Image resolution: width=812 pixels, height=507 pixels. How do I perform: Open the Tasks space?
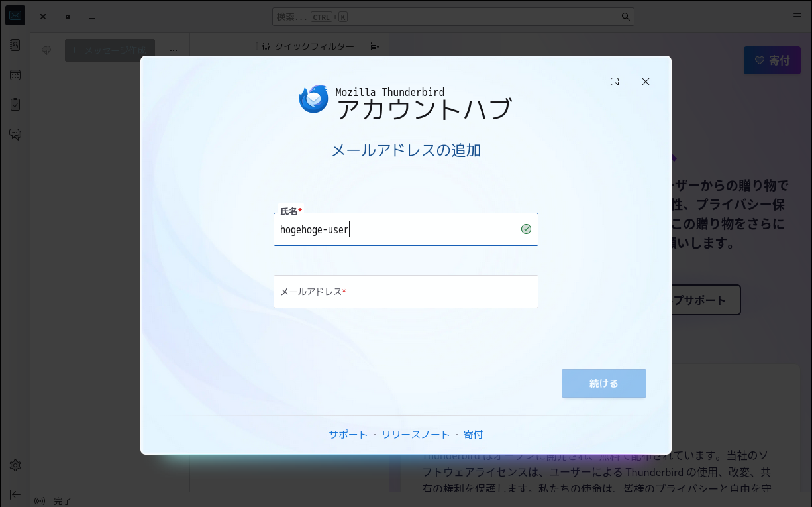click(15, 105)
